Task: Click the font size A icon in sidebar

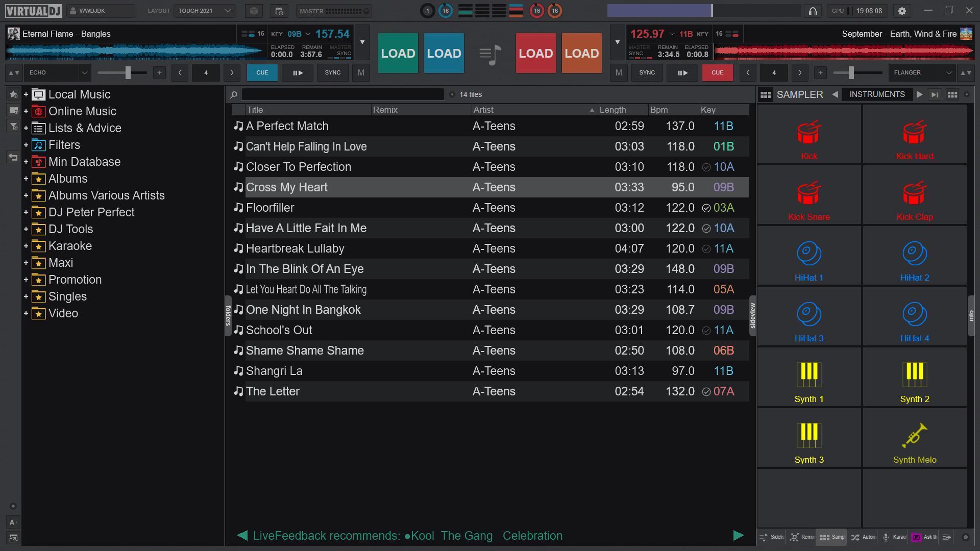Action: (x=13, y=522)
